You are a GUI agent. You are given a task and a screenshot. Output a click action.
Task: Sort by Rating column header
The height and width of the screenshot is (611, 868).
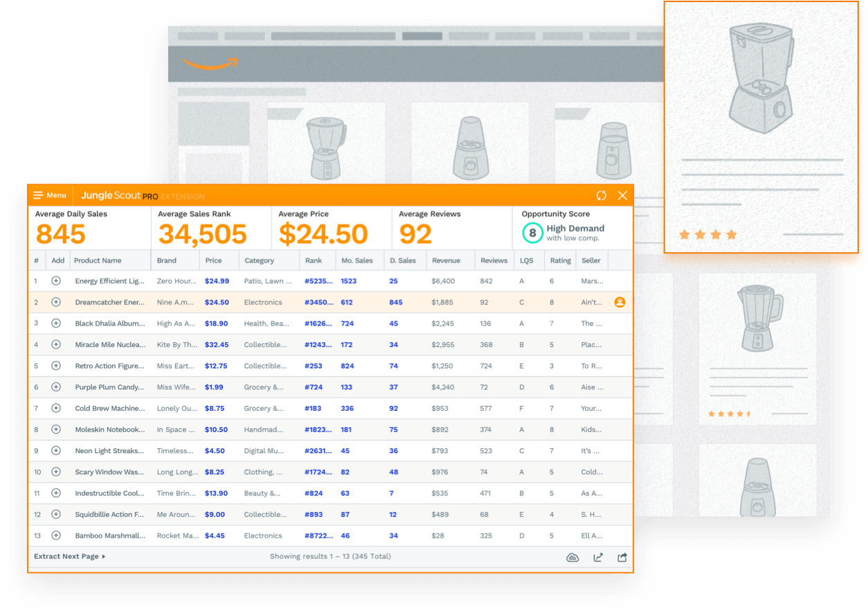561,260
